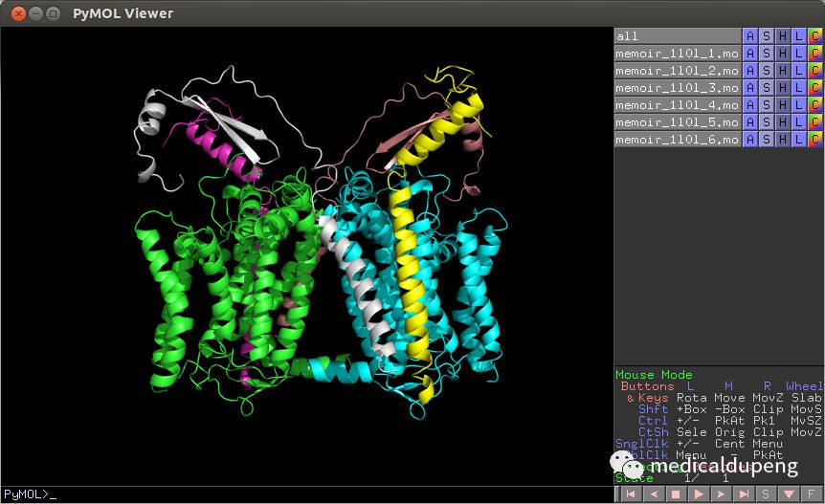
Task: Open Color menu for memoir_1l0l_3.mo
Action: point(815,88)
